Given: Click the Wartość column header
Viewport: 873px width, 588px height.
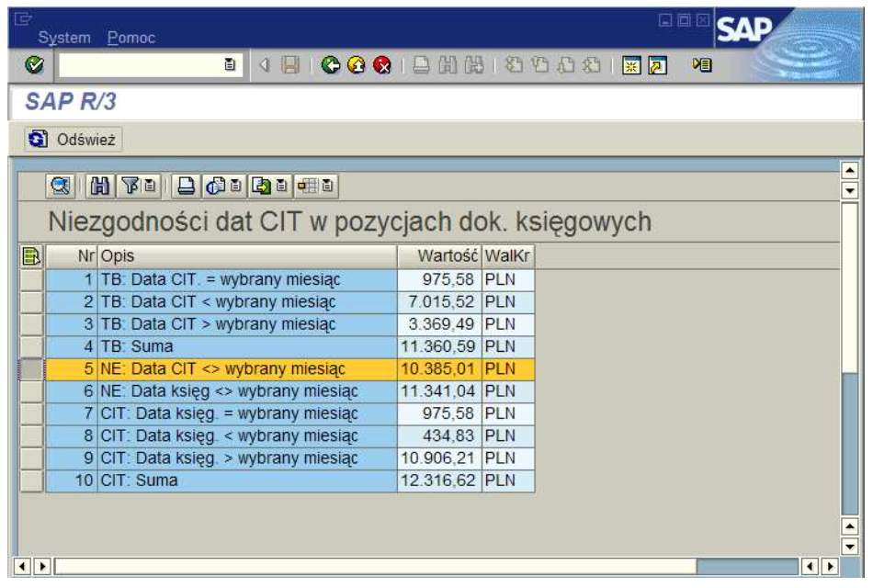Looking at the screenshot, I should pos(439,255).
